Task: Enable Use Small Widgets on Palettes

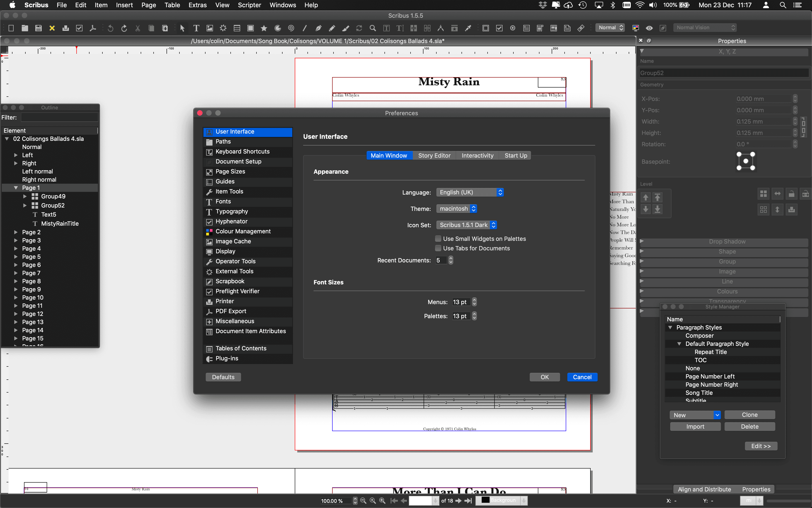Action: pyautogui.click(x=438, y=239)
